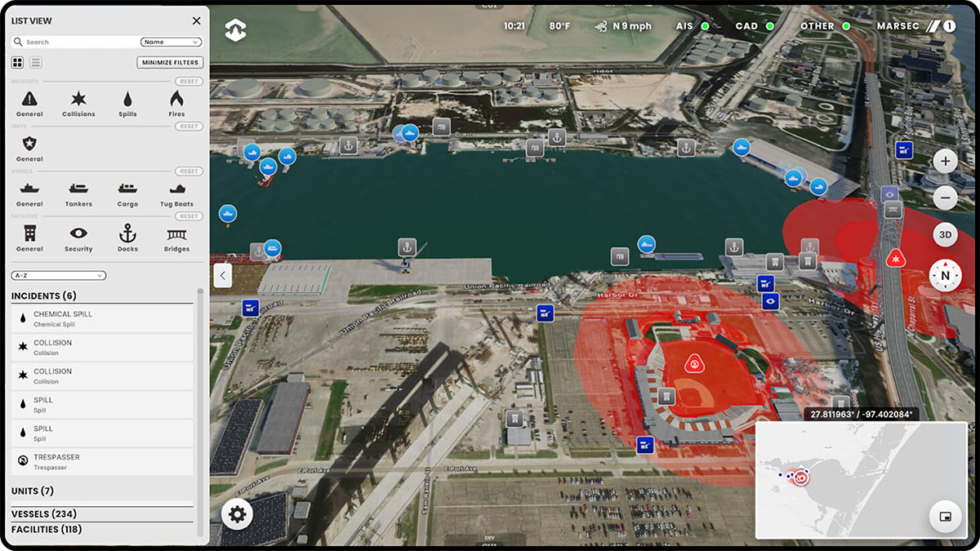Viewport: 980px width, 551px height.
Task: Select the Spills incident filter icon
Action: [127, 100]
